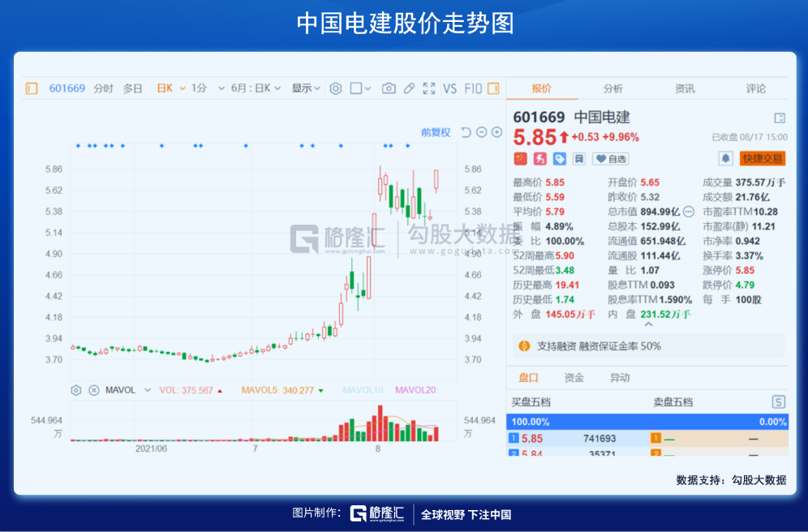Switch to the 多日 multi-day view
This screenshot has height=532, width=808.
pos(132,88)
